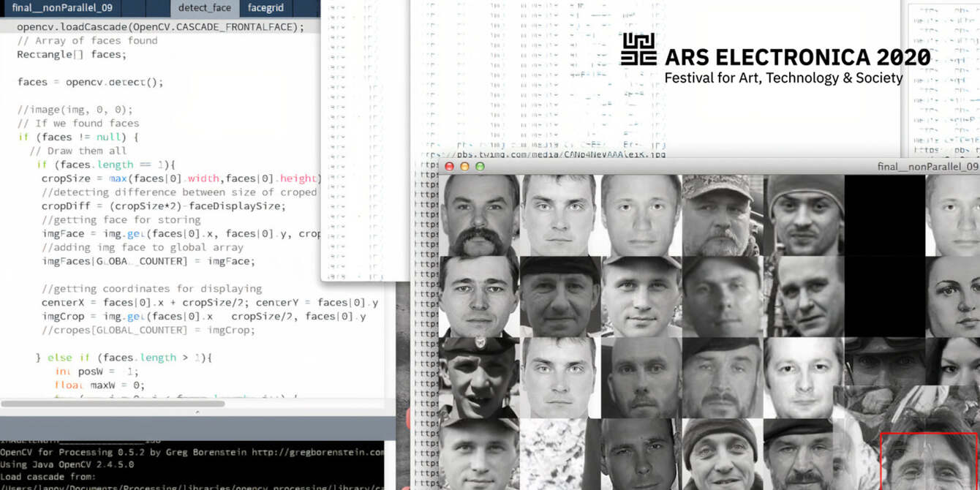Place cursor on opencv.loadCascade code line

coord(160,27)
